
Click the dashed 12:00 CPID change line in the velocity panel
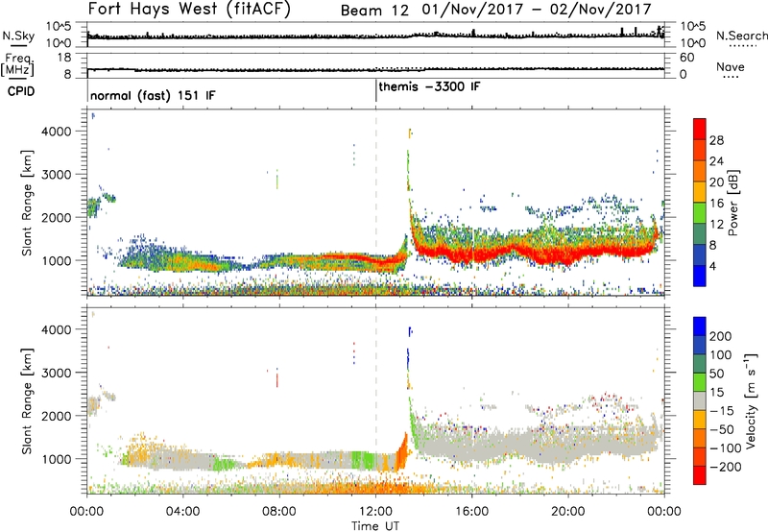pos(376,400)
